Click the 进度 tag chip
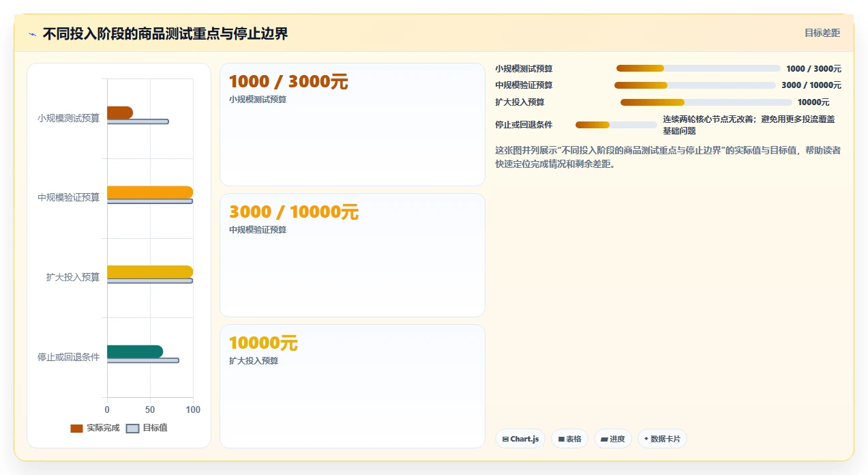Screen dimensions: 868x475 coord(613,439)
